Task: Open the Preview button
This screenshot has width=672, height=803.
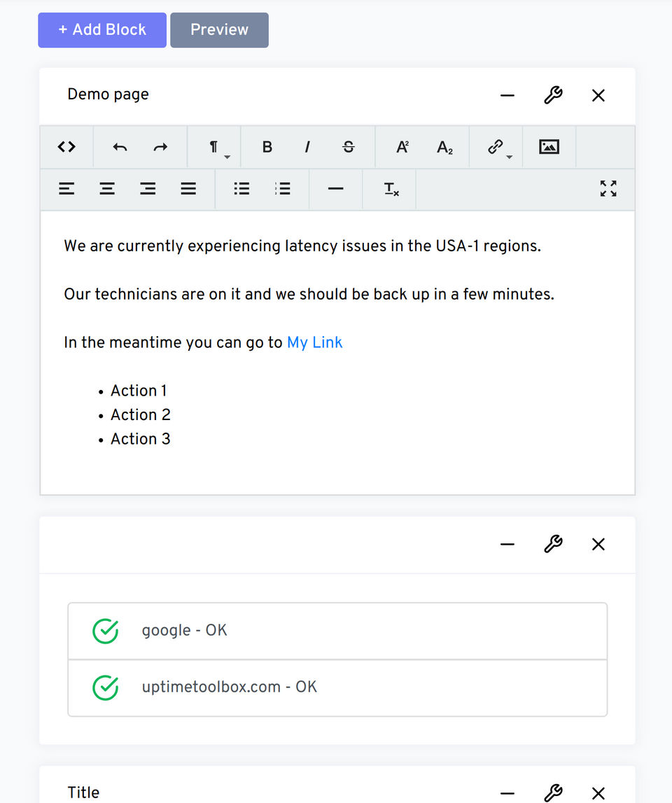Action: point(219,30)
